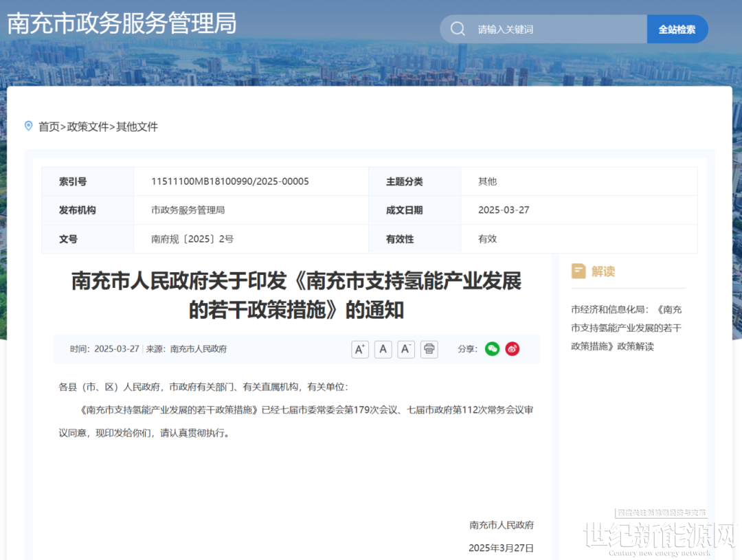Click the 有效性 value 有效
Image resolution: width=742 pixels, height=560 pixels.
point(487,239)
